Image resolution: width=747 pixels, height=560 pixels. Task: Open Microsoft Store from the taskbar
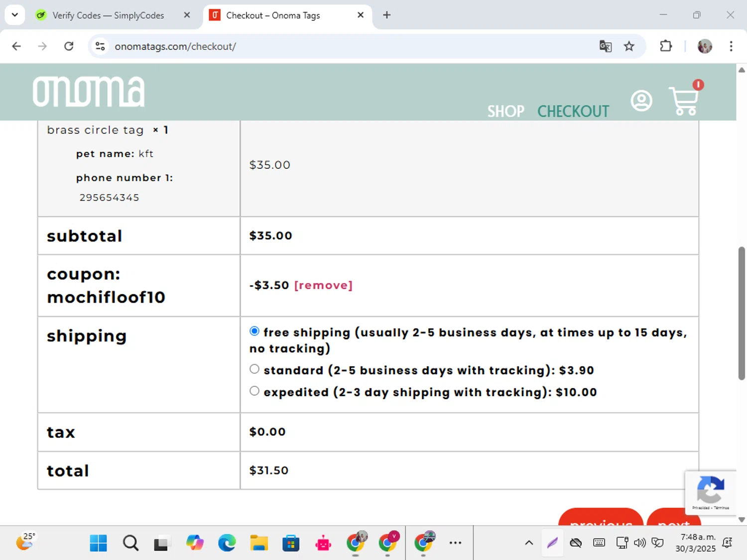point(291,543)
